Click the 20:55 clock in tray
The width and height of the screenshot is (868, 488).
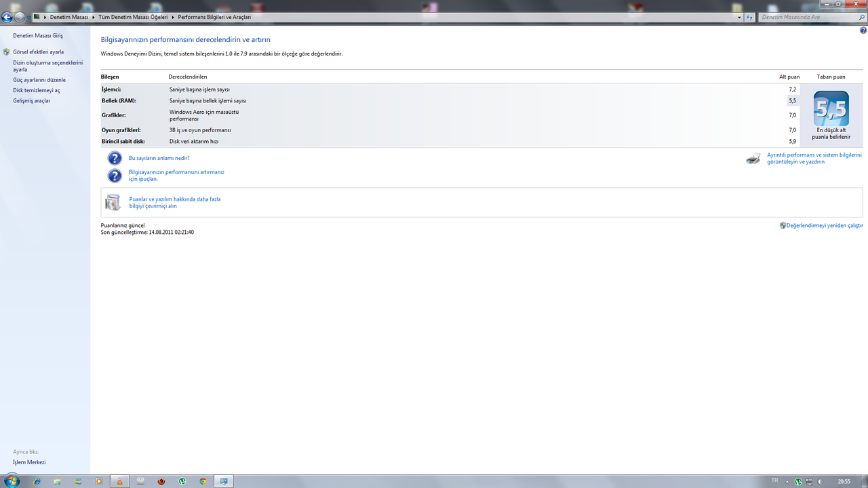(x=844, y=481)
